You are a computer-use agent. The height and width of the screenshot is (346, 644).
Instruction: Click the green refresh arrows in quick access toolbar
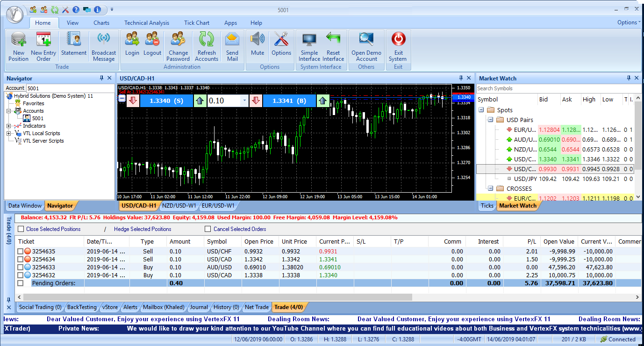55,9
